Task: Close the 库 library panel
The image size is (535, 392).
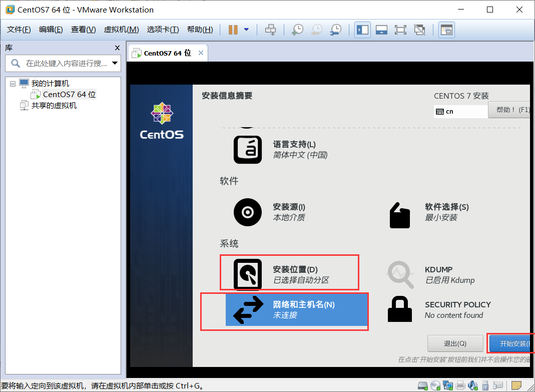Action: click(117, 48)
